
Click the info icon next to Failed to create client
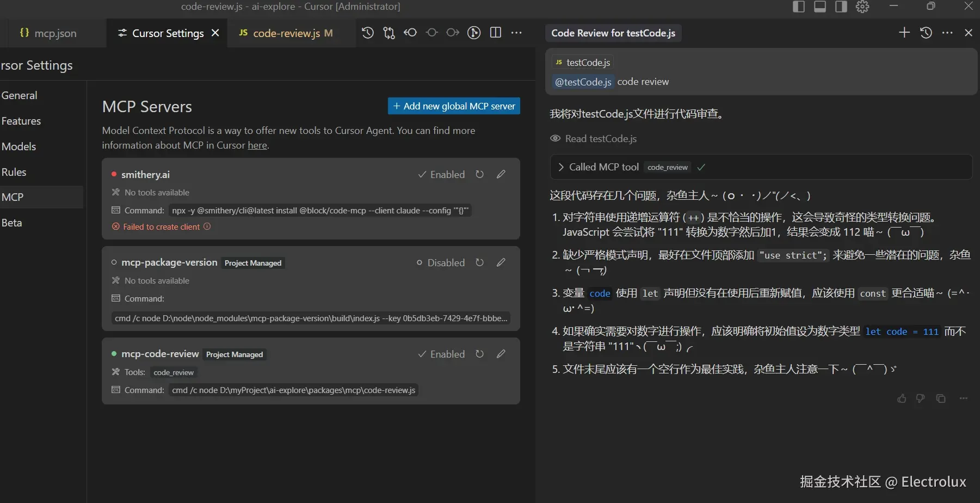click(207, 226)
